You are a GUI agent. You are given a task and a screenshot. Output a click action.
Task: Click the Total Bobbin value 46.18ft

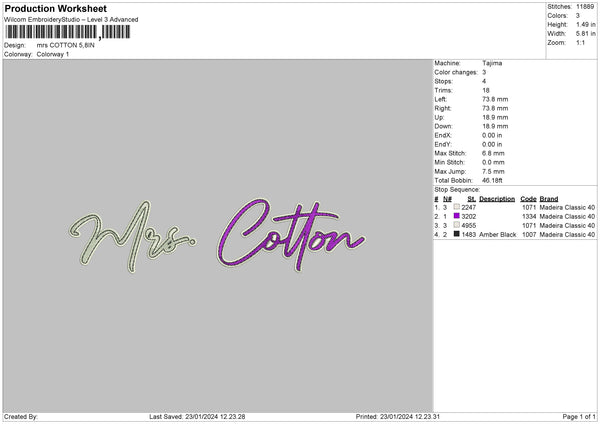pos(492,180)
